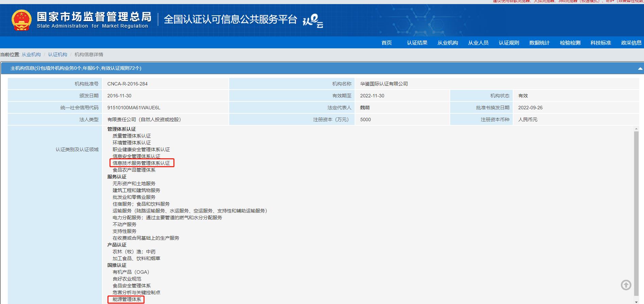
Task: Open the 首页 menu item
Action: point(386,43)
